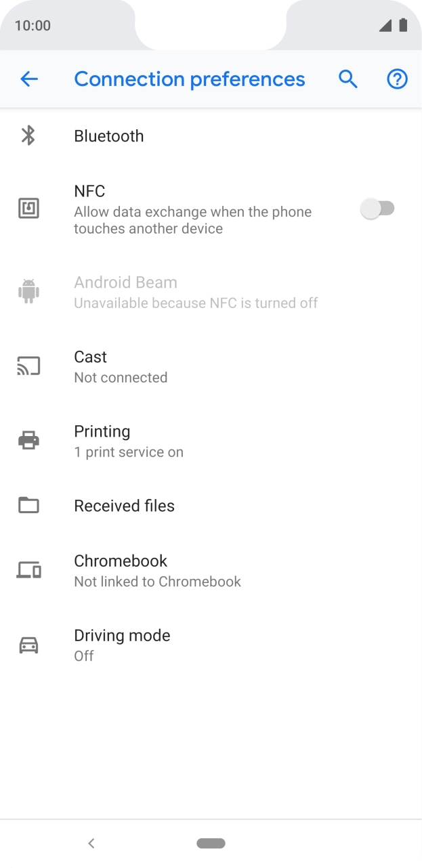Screen dimensions: 422x868
Task: Click the Printing printer icon
Action: coord(28,439)
